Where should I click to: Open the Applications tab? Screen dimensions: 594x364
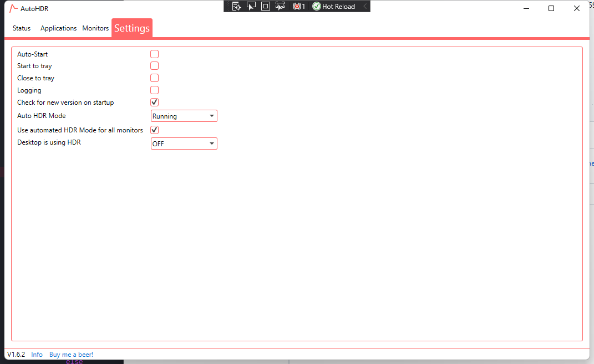coord(58,28)
